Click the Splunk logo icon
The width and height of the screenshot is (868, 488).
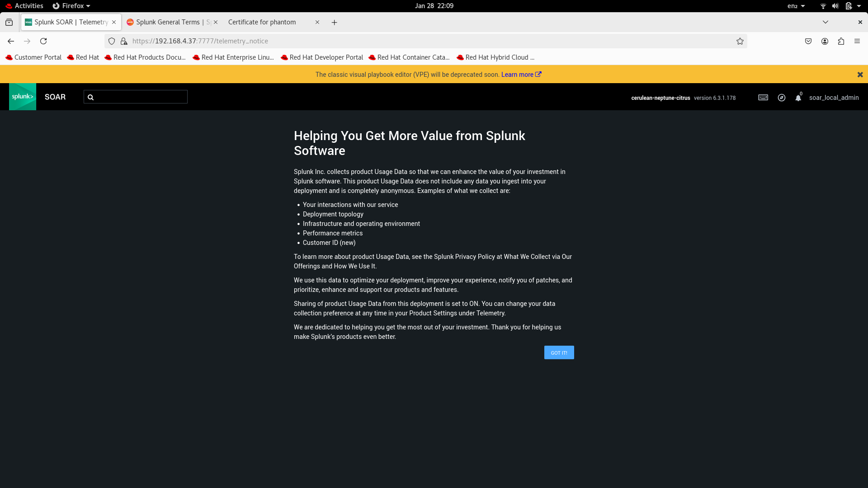pos(23,97)
